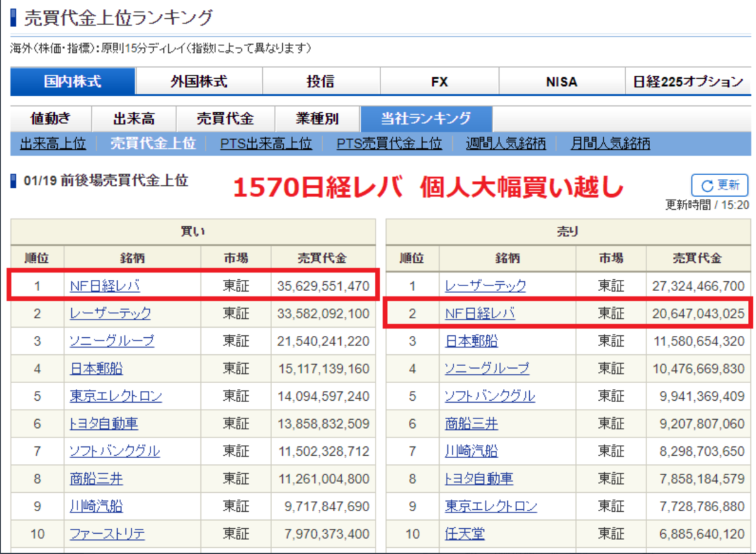Go to the NISA tab
This screenshot has height=554, width=756.
coord(561,81)
